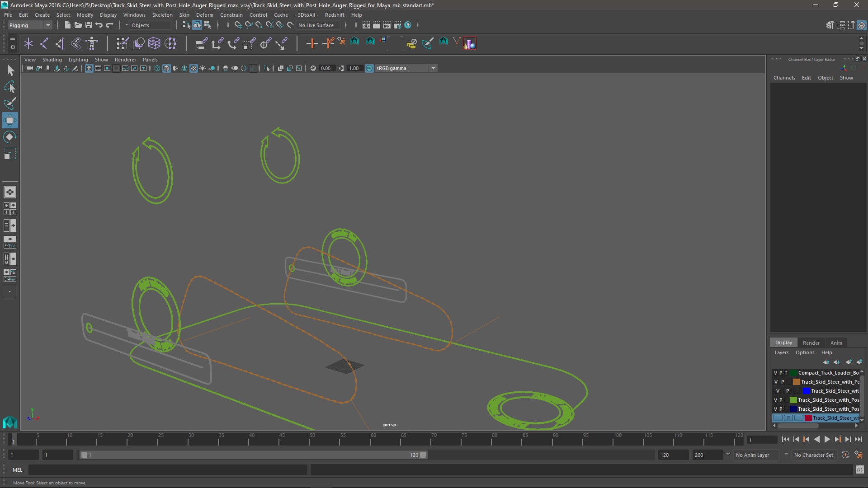Toggle playback P on the selected red layer

(x=788, y=418)
